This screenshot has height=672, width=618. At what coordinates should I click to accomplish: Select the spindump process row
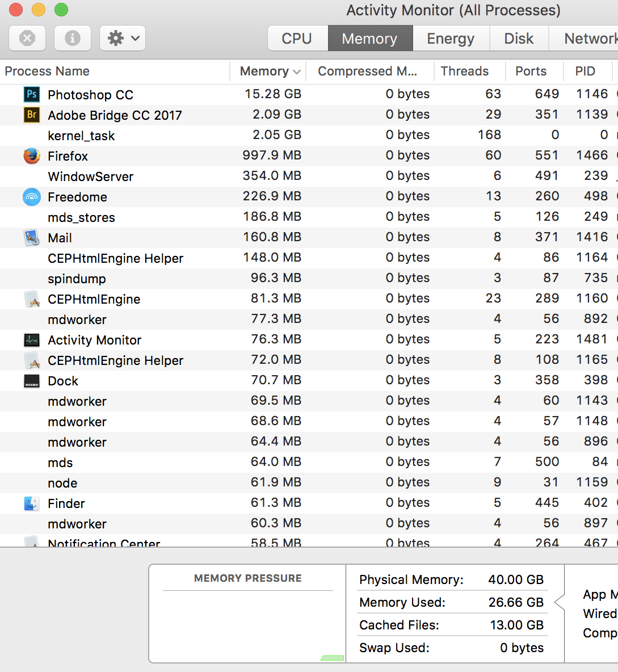pyautogui.click(x=309, y=279)
